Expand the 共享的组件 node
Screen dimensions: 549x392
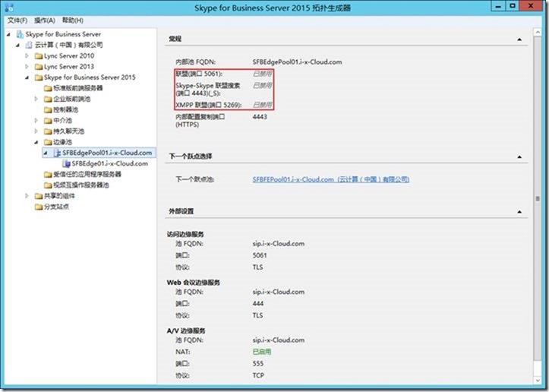click(27, 195)
